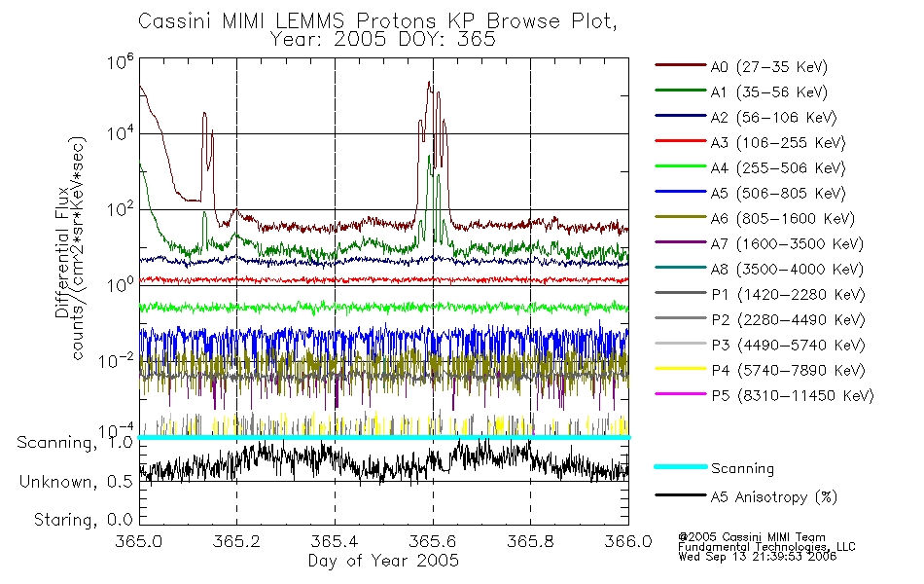This screenshot has width=924, height=584.
Task: Click the 10^2 y-axis tick label
Action: tap(121, 209)
